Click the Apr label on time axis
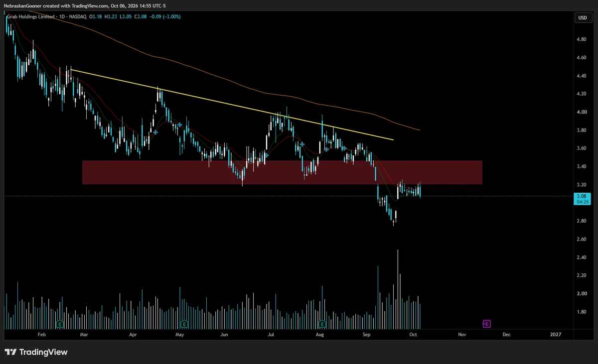The image size is (598, 364). click(133, 335)
